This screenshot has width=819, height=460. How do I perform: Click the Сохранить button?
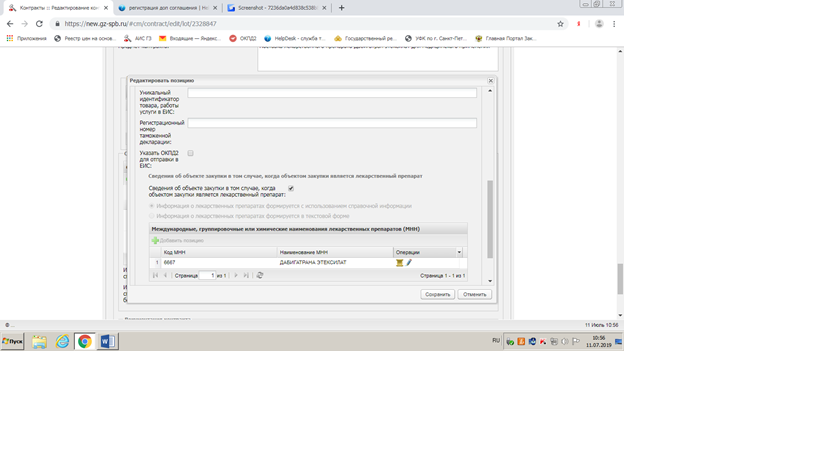coord(438,294)
